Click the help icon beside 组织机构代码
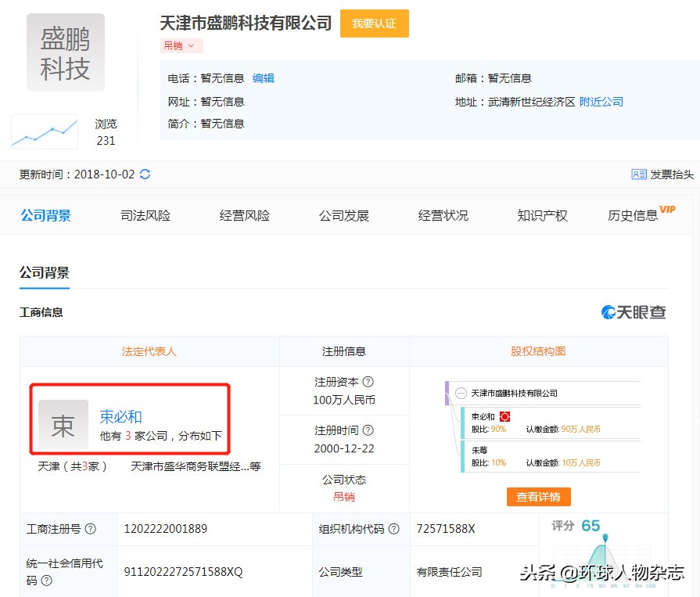 [x=396, y=529]
